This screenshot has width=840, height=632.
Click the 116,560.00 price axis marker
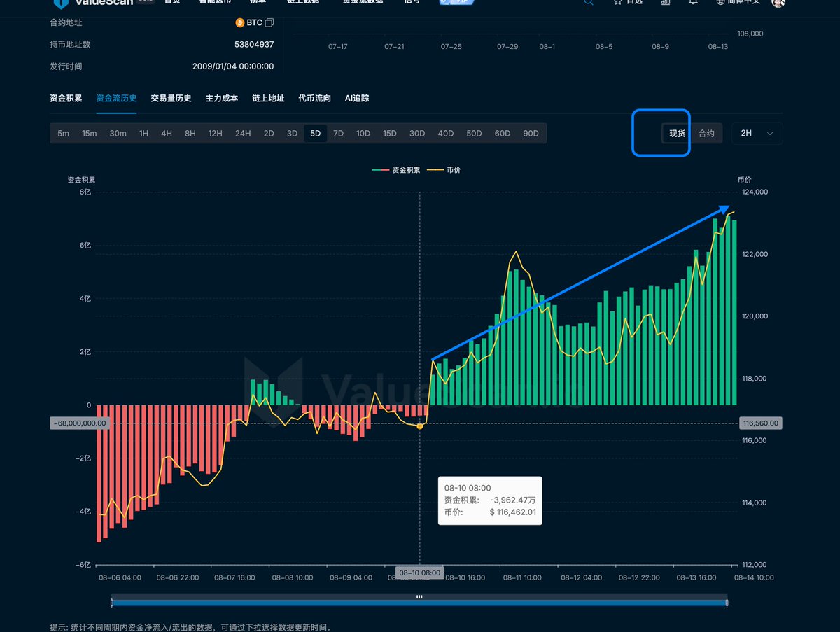[x=760, y=423]
